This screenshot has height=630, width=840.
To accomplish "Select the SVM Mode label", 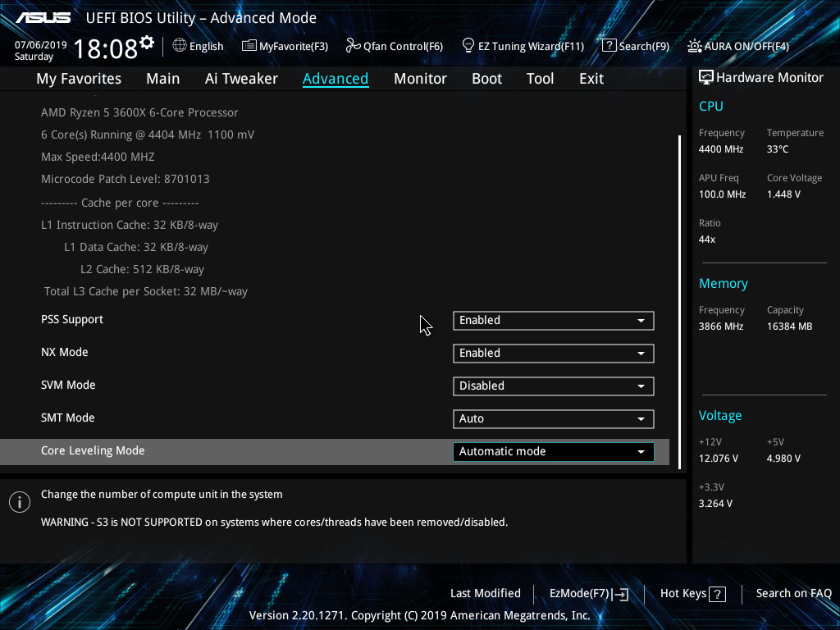I will (68, 385).
